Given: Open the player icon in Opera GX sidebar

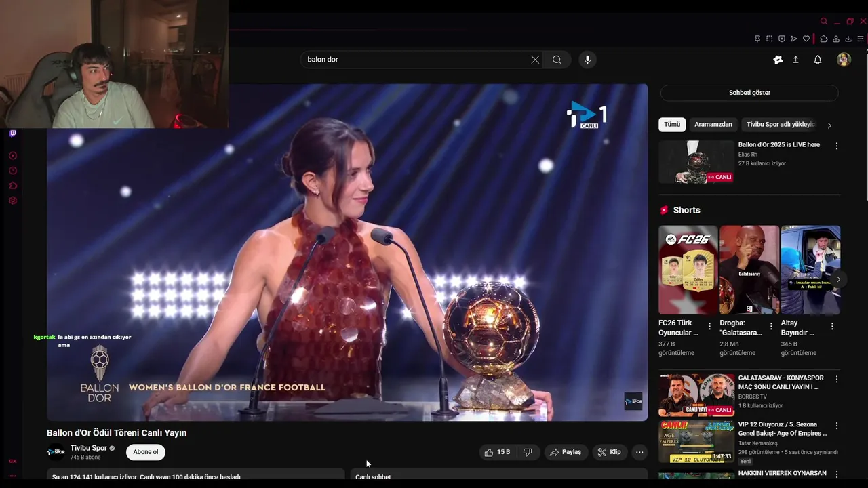Looking at the screenshot, I should click(12, 156).
